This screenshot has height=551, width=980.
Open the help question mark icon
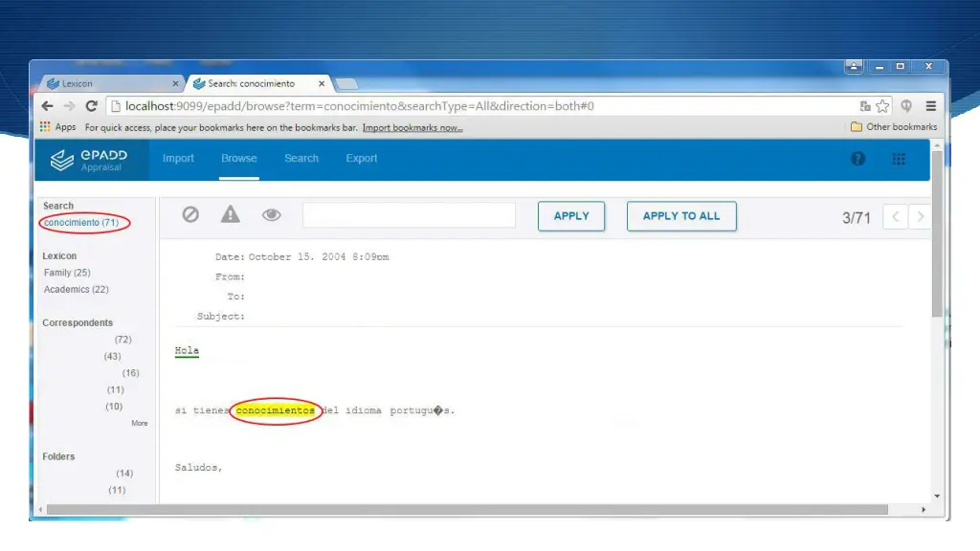[857, 159]
